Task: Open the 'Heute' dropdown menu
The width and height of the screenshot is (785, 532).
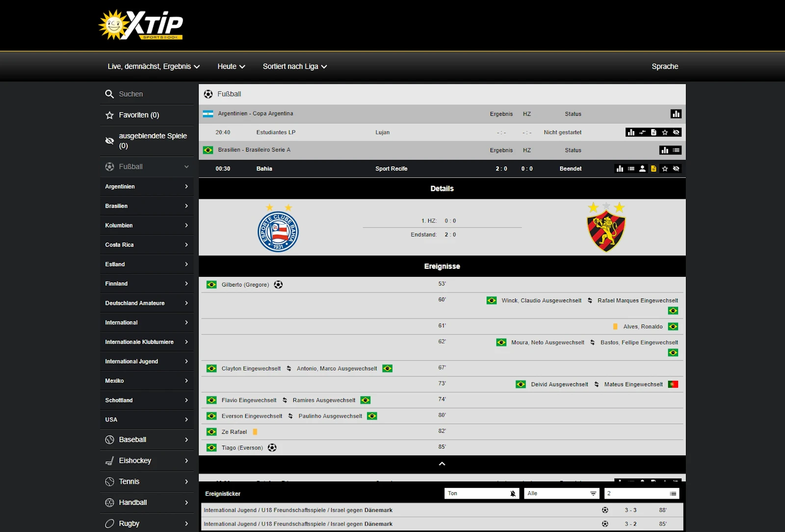Action: click(x=231, y=66)
